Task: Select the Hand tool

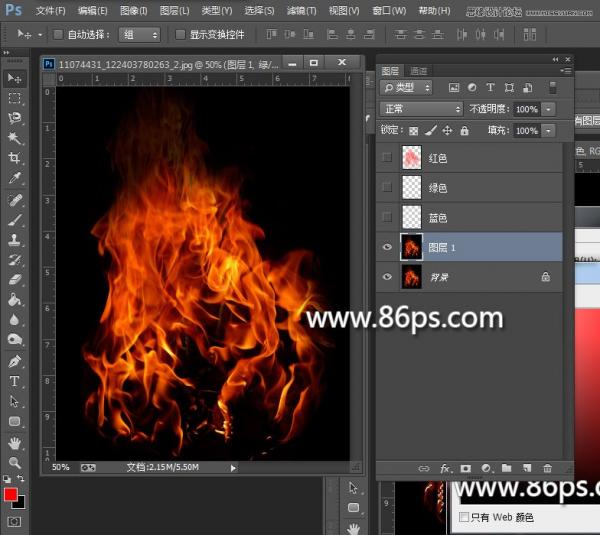Action: 15,443
